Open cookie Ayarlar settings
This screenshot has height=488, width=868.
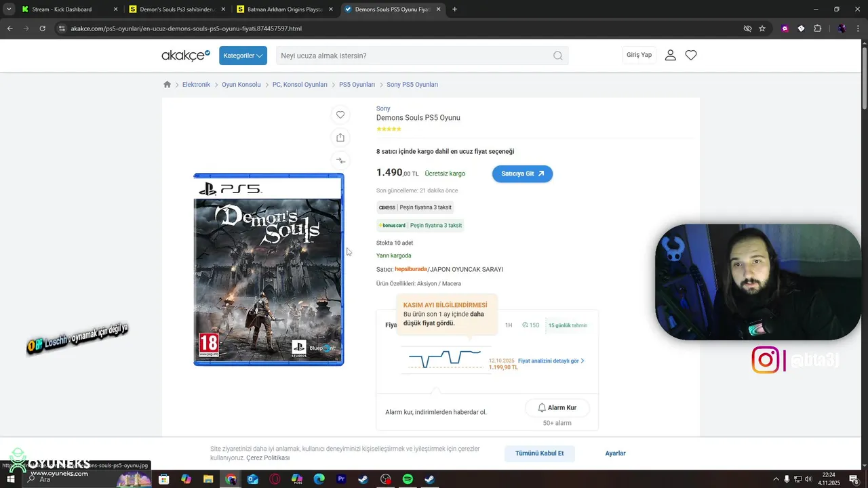pos(615,453)
